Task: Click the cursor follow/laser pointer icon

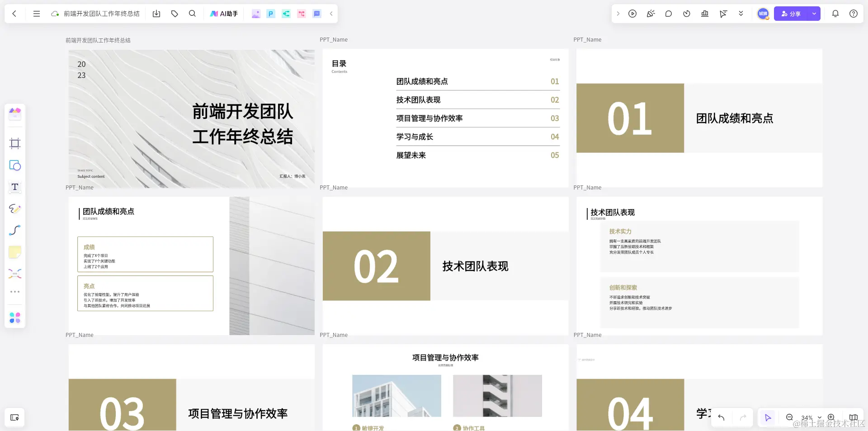Action: [723, 14]
